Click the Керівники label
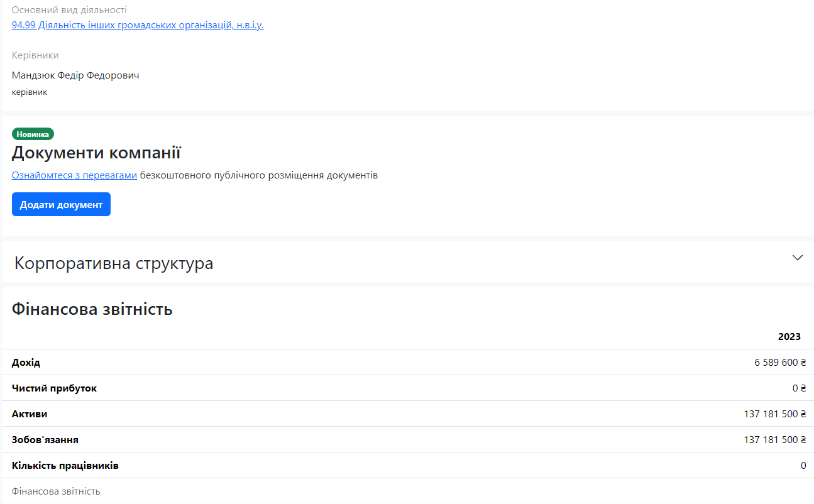814x504 pixels. [x=35, y=55]
